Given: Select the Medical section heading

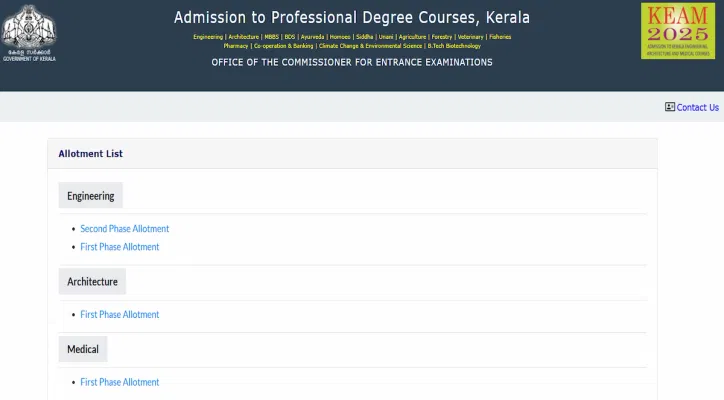Looking at the screenshot, I should click(83, 349).
